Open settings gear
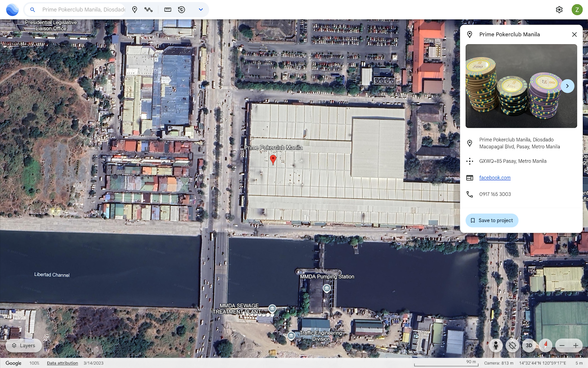 559,10
